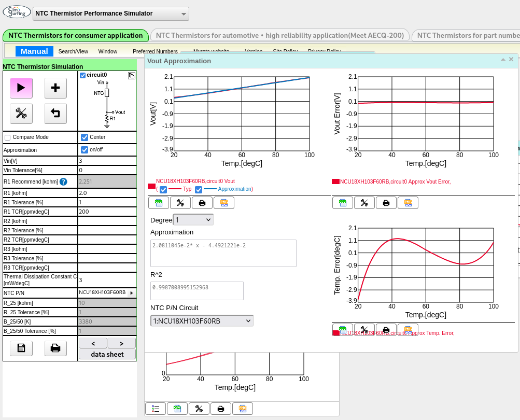Open the Degree dropdown

(193, 220)
